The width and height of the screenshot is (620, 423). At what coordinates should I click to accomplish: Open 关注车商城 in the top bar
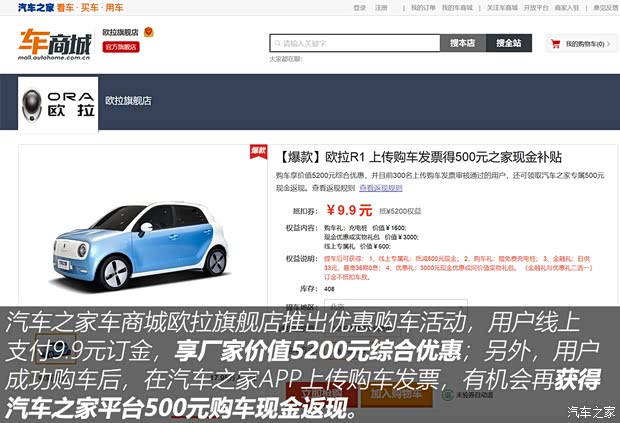point(502,8)
